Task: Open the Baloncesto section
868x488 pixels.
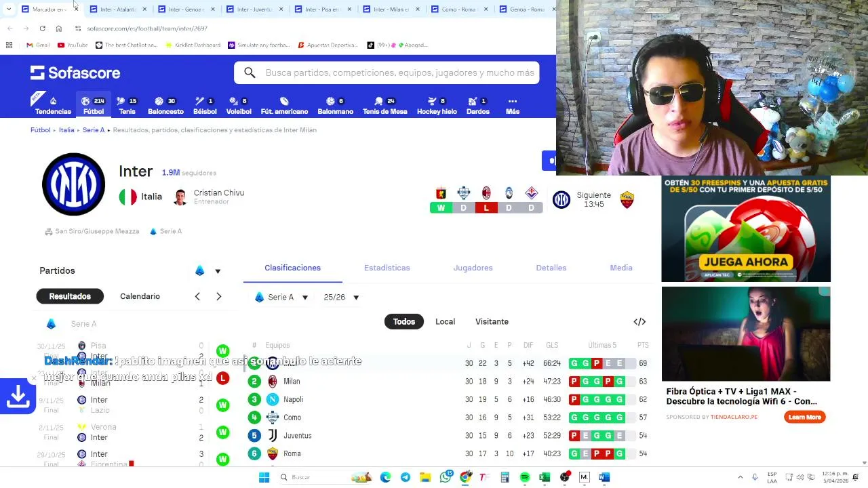Action: click(165, 105)
